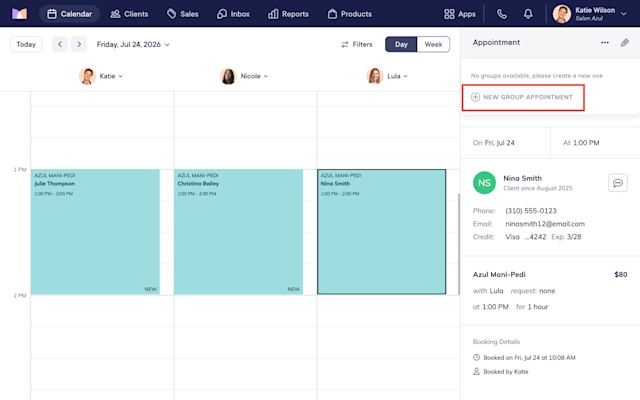Image resolution: width=640 pixels, height=400 pixels.
Task: Click the person icon beside Booked by Katie
Action: (x=476, y=371)
